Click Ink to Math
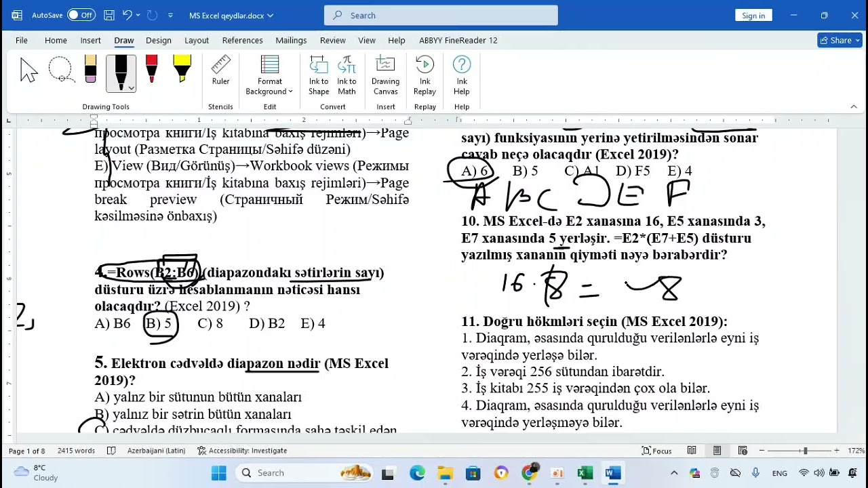 [347, 75]
